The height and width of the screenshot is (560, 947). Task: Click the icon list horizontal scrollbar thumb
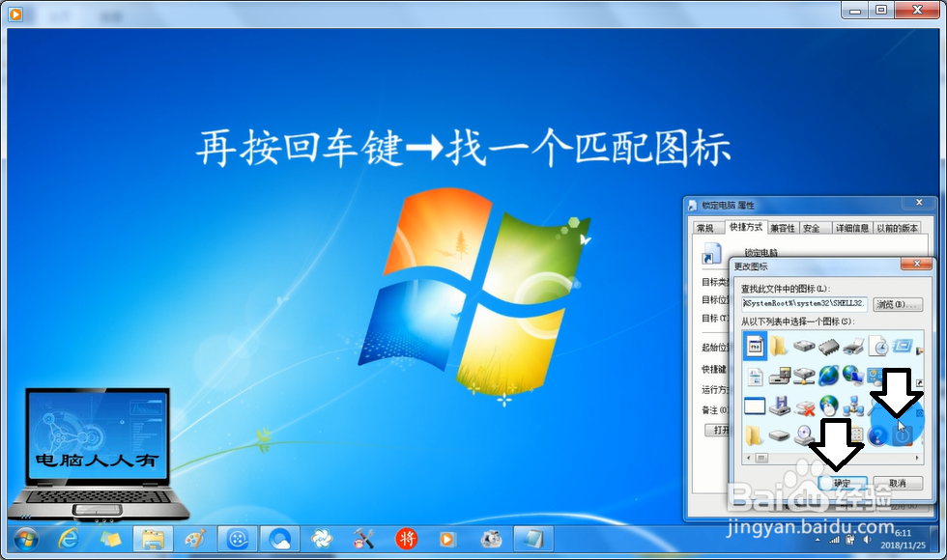point(761,458)
